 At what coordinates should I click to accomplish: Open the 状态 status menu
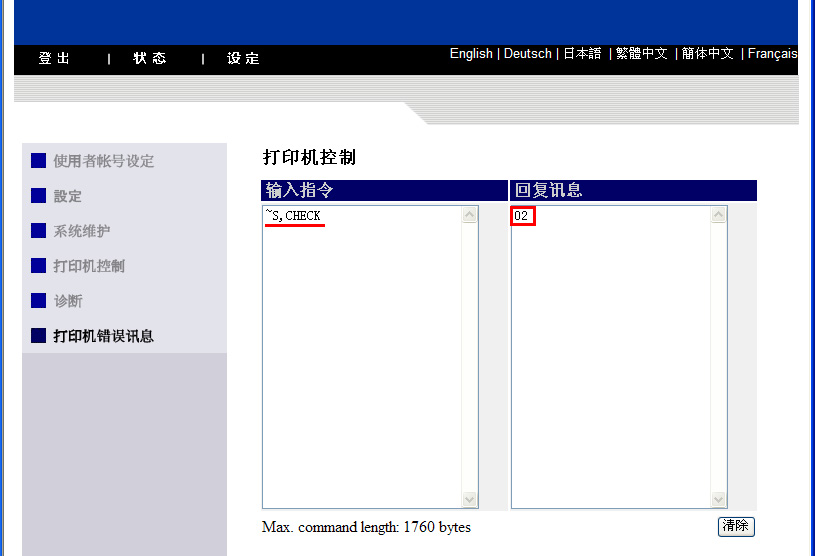[150, 59]
